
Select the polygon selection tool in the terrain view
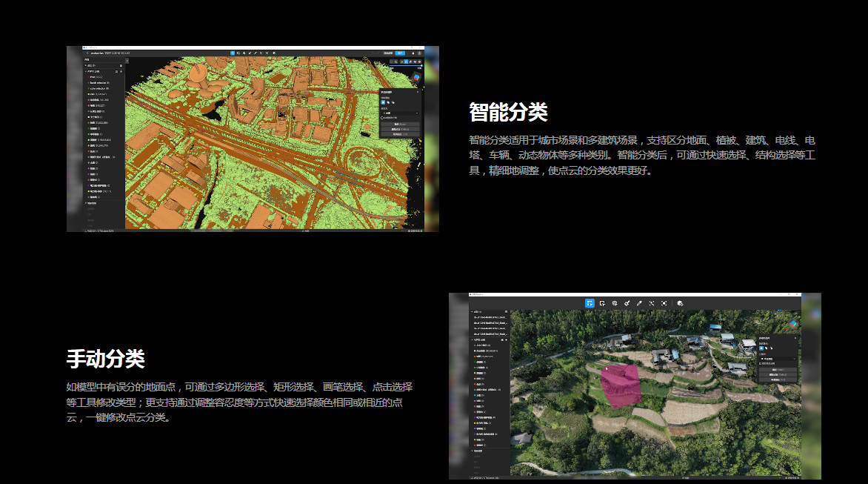[590, 303]
